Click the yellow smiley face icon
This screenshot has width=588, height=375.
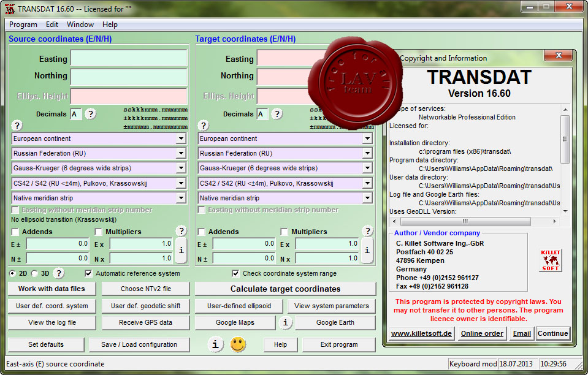click(238, 344)
